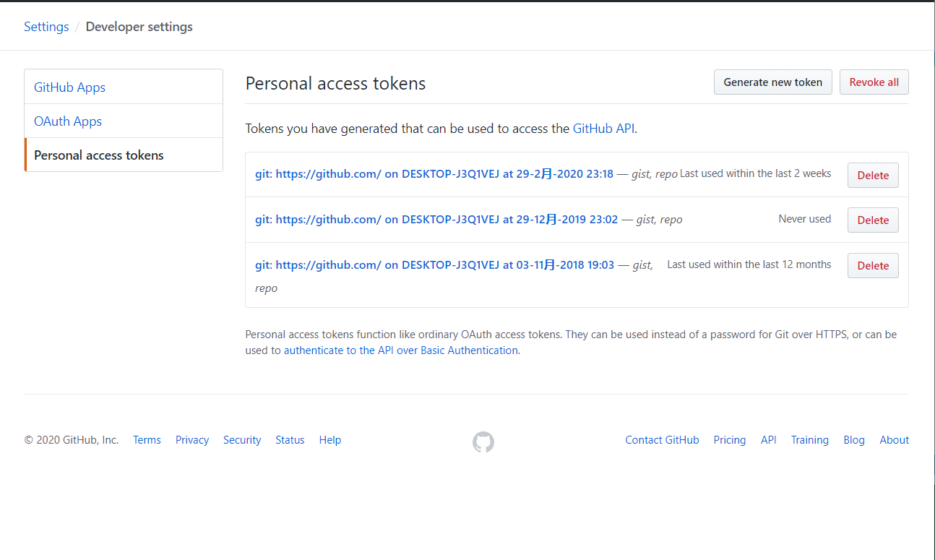Select GitHub Apps in the sidebar

124,87
